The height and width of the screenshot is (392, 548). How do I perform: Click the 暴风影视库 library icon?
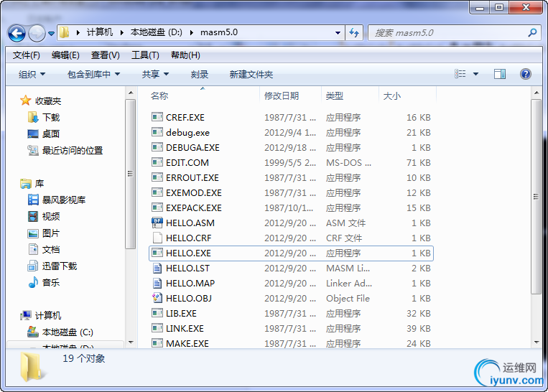(x=33, y=200)
